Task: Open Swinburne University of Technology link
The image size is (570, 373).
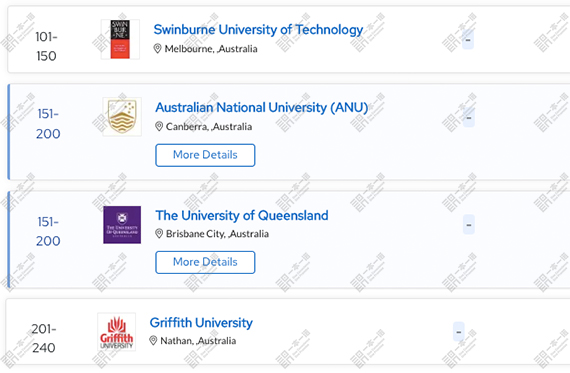Action: (x=258, y=29)
